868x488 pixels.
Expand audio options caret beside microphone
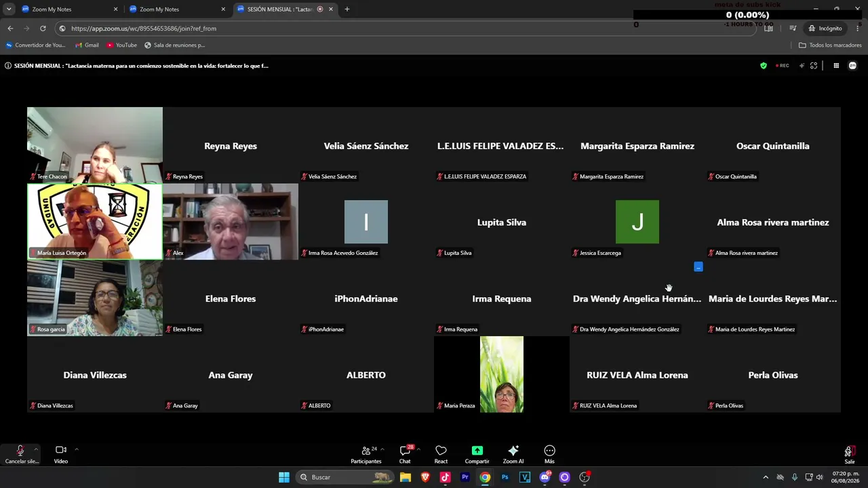(x=36, y=449)
